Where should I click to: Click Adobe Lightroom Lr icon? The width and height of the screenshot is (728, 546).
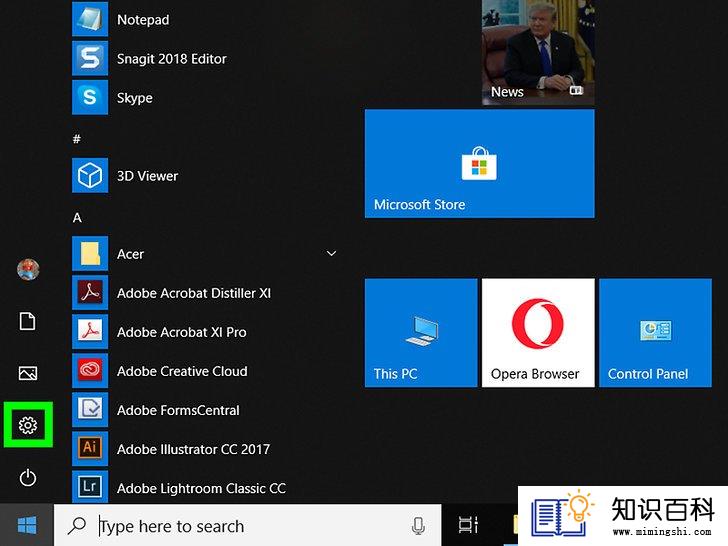click(90, 487)
